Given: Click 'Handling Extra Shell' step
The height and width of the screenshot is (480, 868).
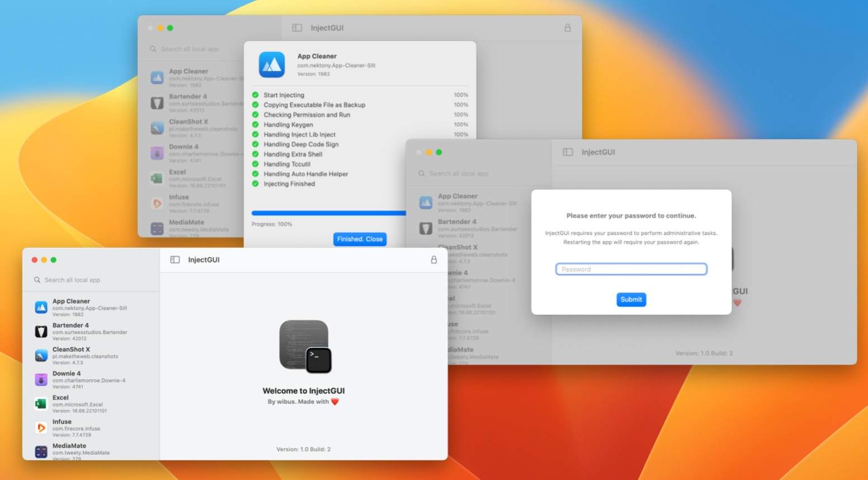Looking at the screenshot, I should click(293, 154).
